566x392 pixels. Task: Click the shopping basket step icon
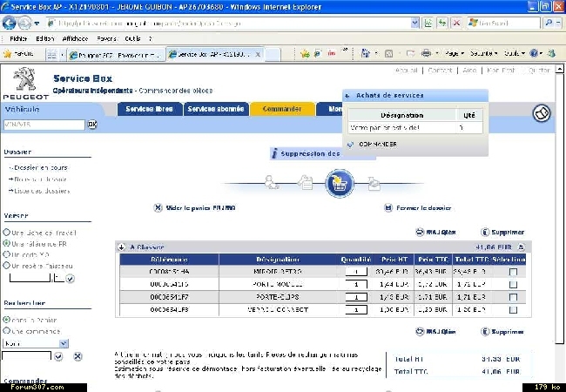[340, 183]
